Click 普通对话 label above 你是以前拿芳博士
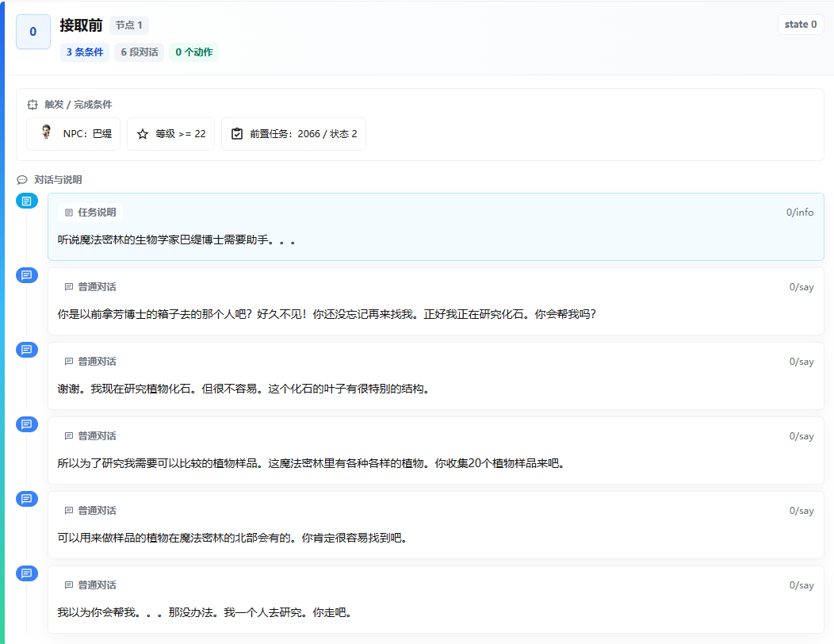This screenshot has width=834, height=644. [x=97, y=287]
